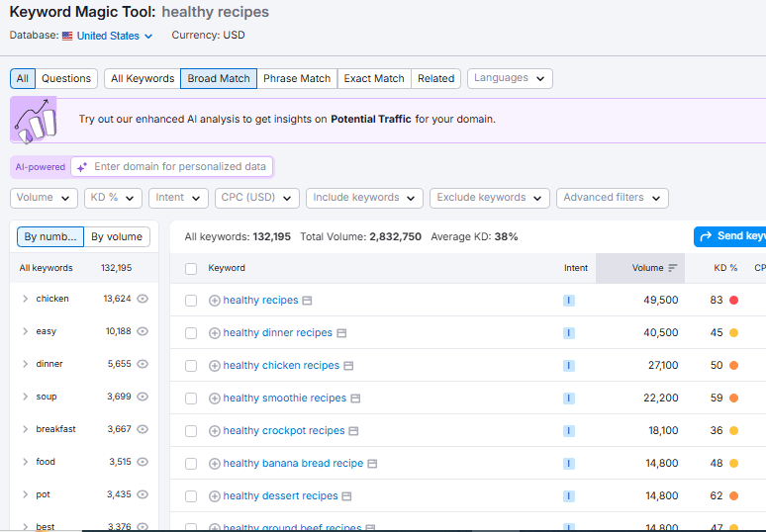Viewport: 766px width, 532px height.
Task: Select Phrase Match tab
Action: click(x=297, y=78)
